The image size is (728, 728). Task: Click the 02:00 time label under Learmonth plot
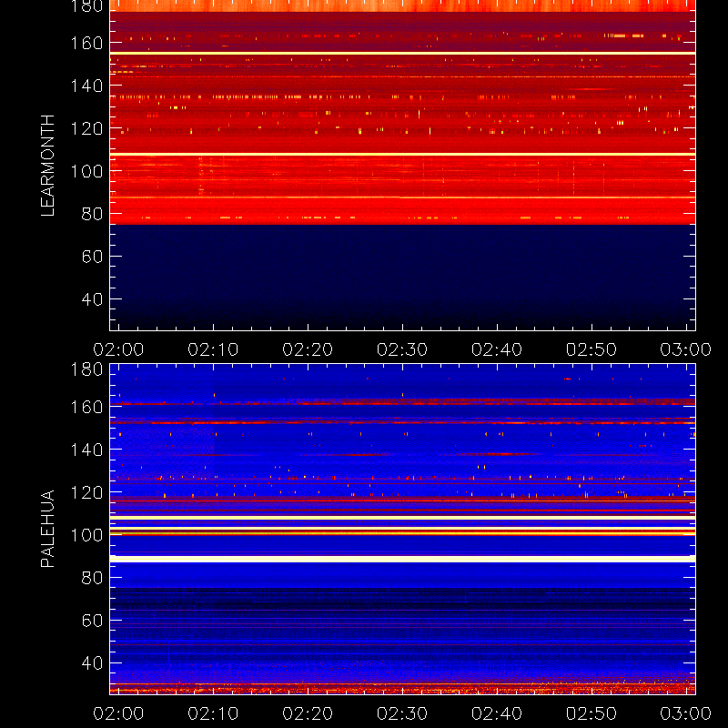click(x=118, y=349)
